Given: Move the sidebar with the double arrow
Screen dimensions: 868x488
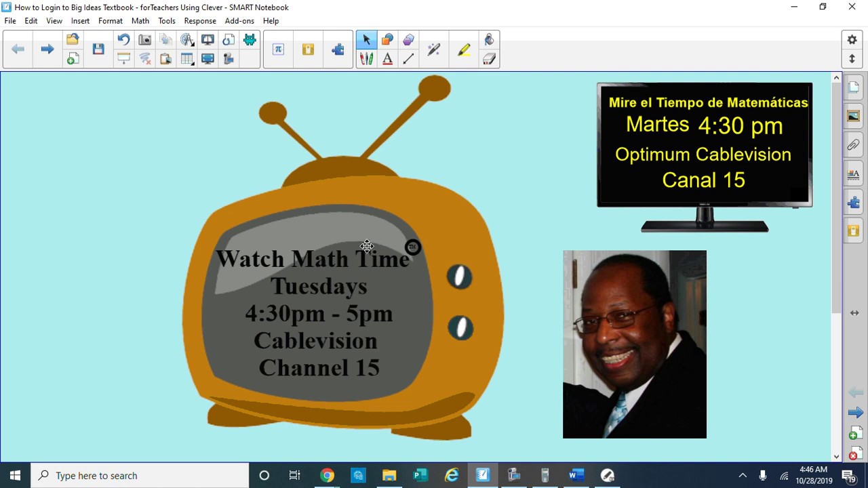Looking at the screenshot, I should [x=854, y=313].
